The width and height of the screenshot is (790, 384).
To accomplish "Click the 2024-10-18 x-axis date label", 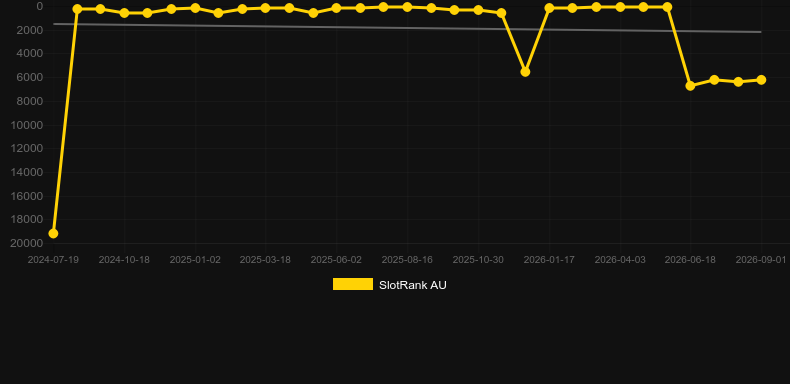I will point(124,260).
